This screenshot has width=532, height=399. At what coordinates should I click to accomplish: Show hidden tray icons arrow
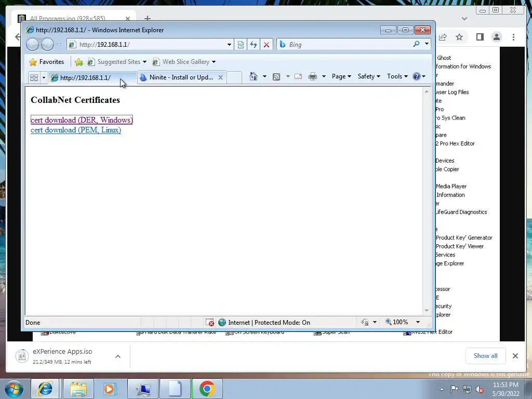[442, 389]
